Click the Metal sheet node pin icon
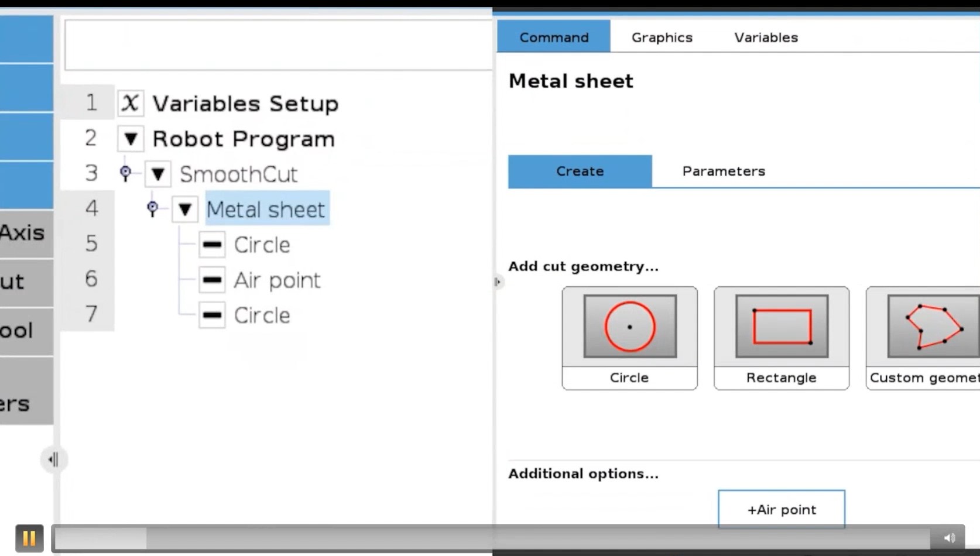Screen dimensions: 980x556 pyautogui.click(x=152, y=208)
